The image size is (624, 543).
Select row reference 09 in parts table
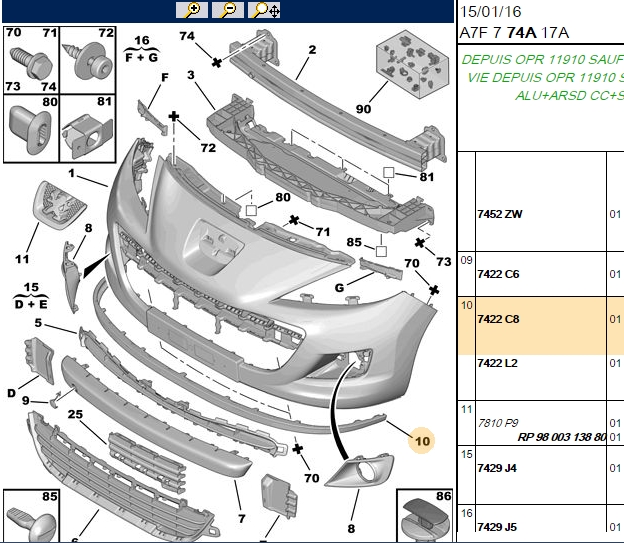point(466,260)
